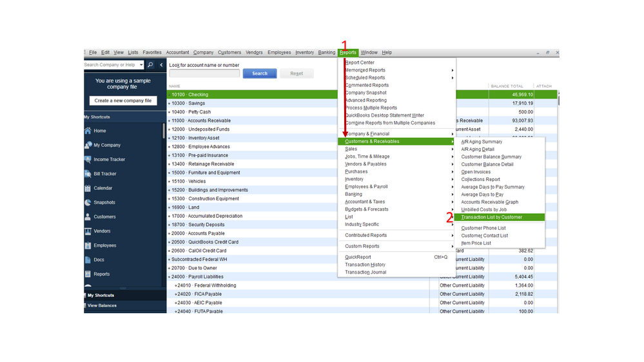Open Income Tracker shortcut icon
Screen dimensions: 644x362
tap(88, 159)
